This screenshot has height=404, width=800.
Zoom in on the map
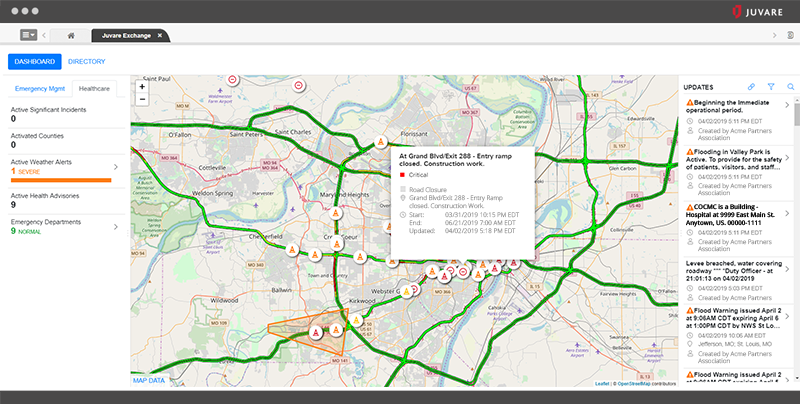click(142, 87)
